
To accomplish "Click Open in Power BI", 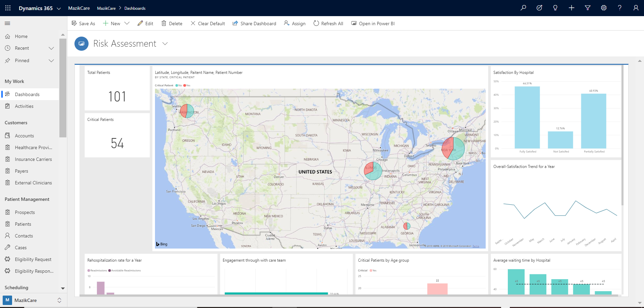I will 373,24.
